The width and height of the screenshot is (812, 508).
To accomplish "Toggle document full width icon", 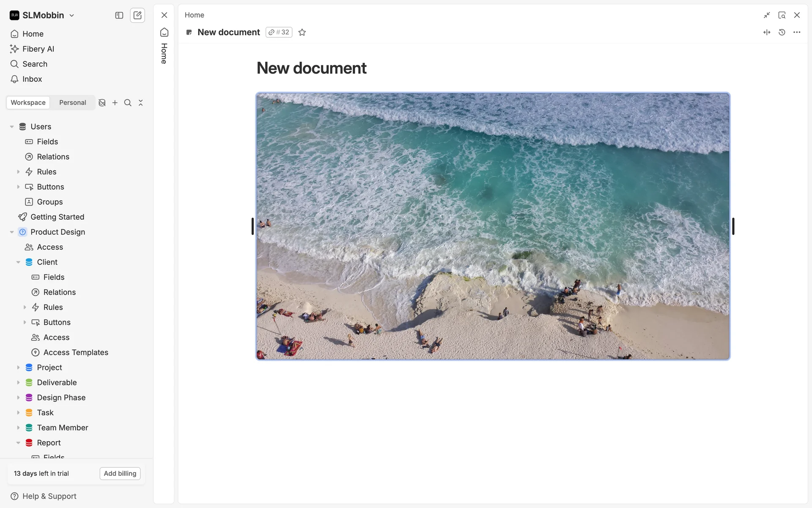I will pyautogui.click(x=767, y=32).
